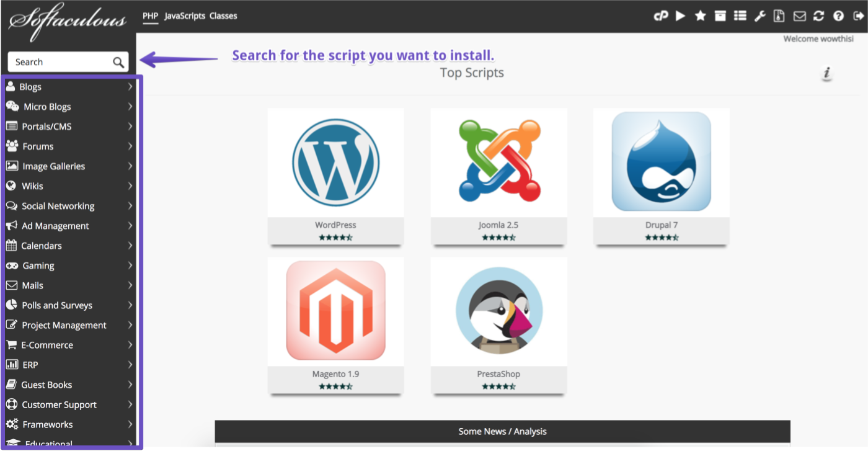Expand the Portals/CMS category

tap(69, 127)
